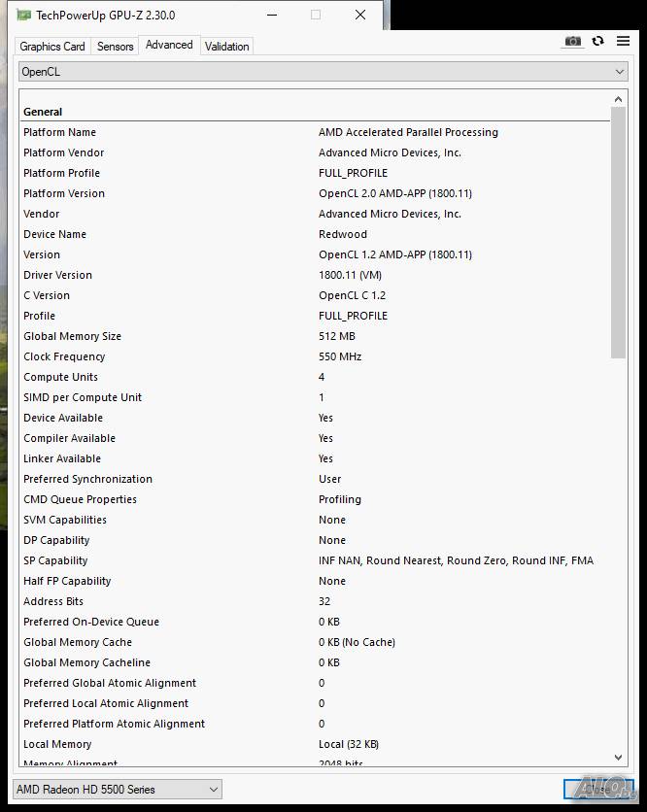Open the OpenCL category dropdown
Image resolution: width=647 pixels, height=812 pixels.
click(323, 72)
